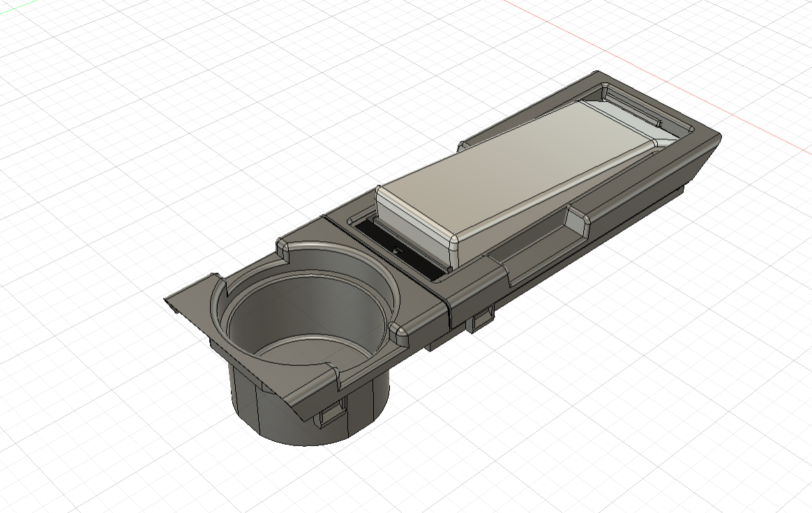Screen dimensions: 812x513
Task: Click the raised bump at cup holder's right rim
Action: 400,333
